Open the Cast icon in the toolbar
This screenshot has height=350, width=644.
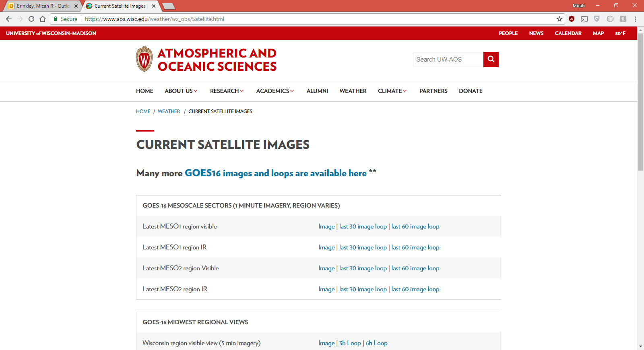(584, 19)
